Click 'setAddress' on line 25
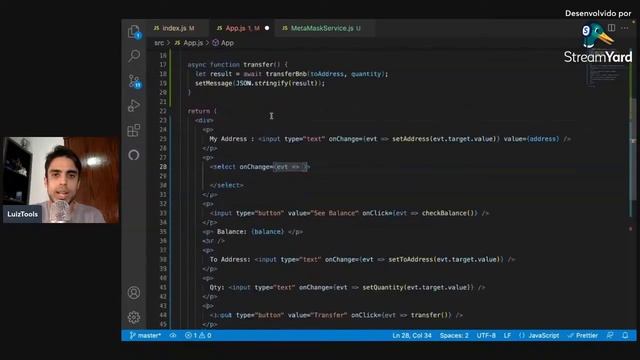This screenshot has width=640, height=360. (x=411, y=139)
